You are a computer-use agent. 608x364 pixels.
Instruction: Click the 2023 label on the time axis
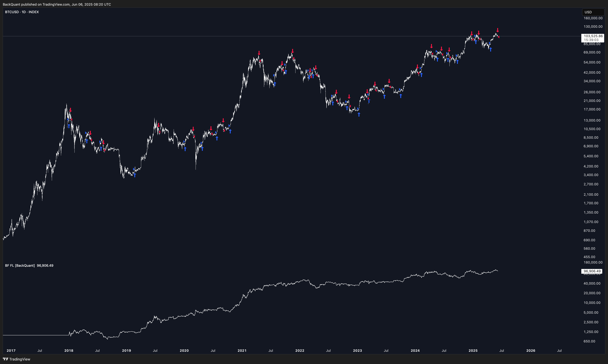pyautogui.click(x=357, y=350)
